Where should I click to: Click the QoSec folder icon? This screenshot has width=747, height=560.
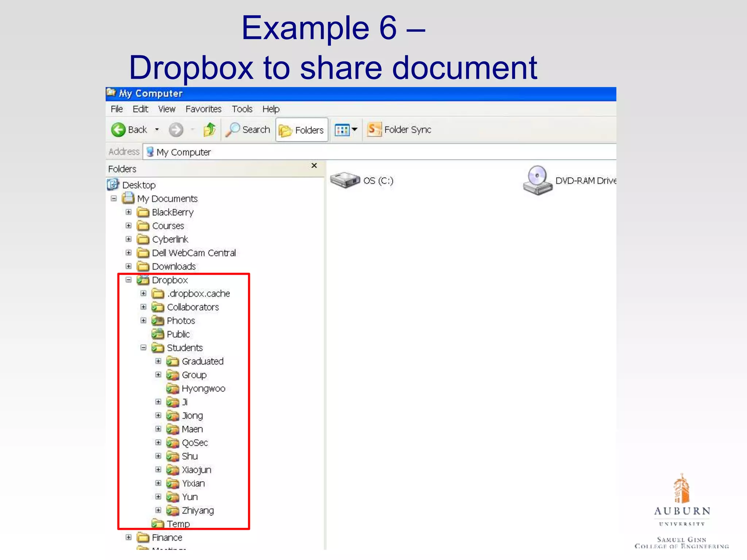(173, 443)
